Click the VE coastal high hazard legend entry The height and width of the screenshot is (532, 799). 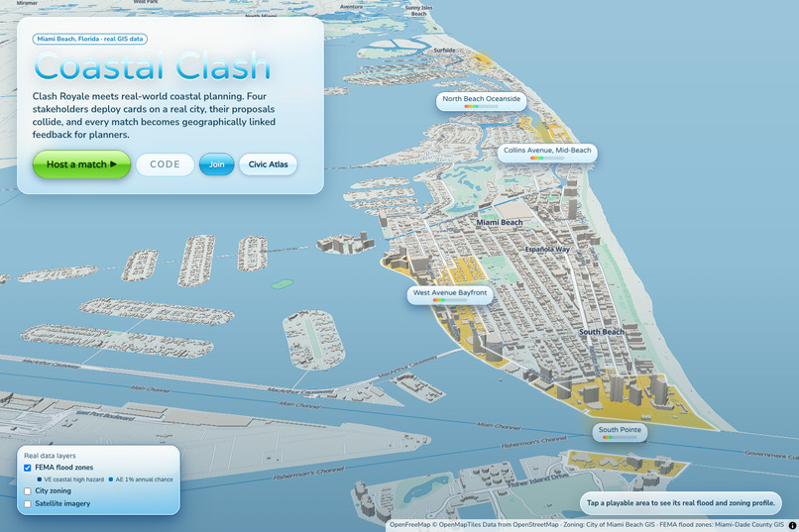70,479
